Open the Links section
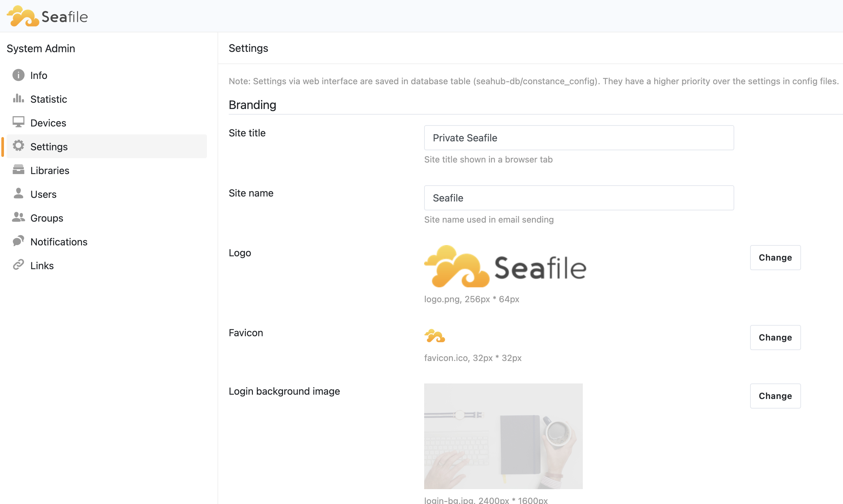Viewport: 843px width, 504px height. 107,265
